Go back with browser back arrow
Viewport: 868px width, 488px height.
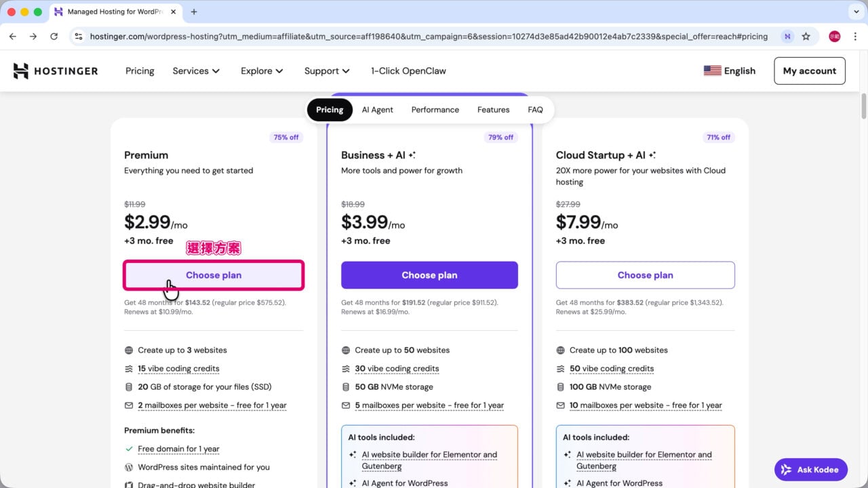(x=13, y=37)
